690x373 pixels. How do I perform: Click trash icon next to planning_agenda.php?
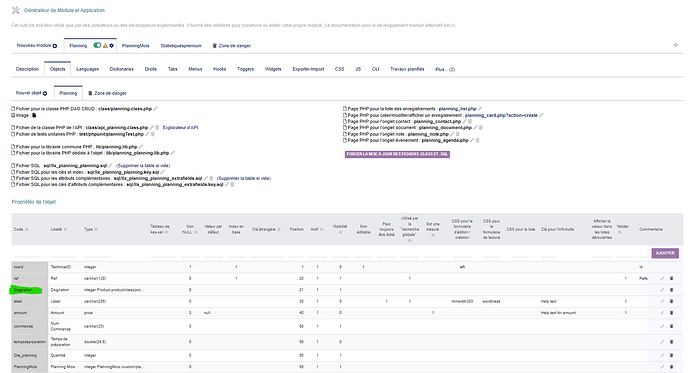pos(477,140)
